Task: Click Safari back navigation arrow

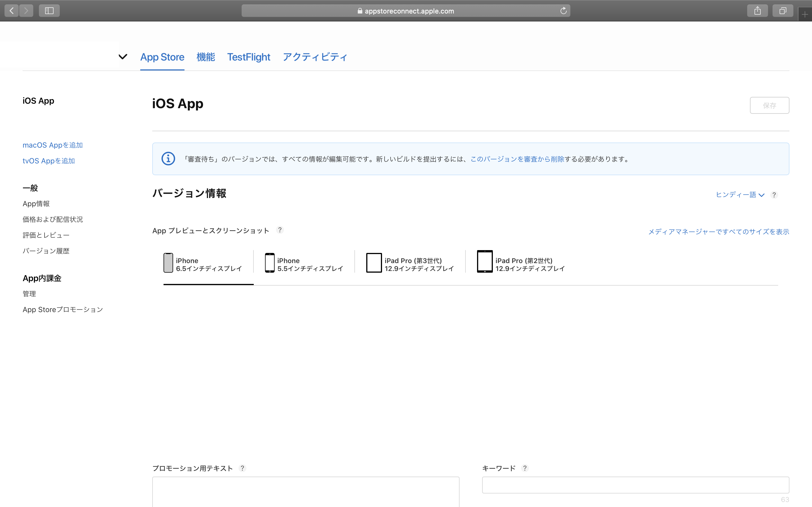Action: 11,11
